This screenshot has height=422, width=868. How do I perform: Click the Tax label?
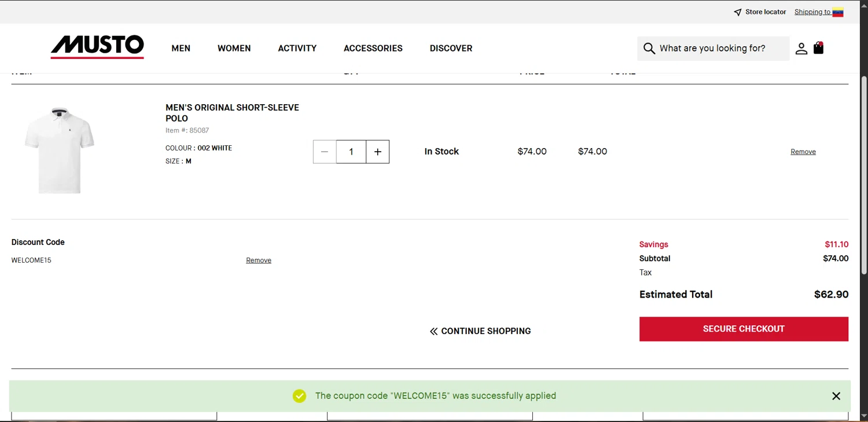click(x=646, y=273)
